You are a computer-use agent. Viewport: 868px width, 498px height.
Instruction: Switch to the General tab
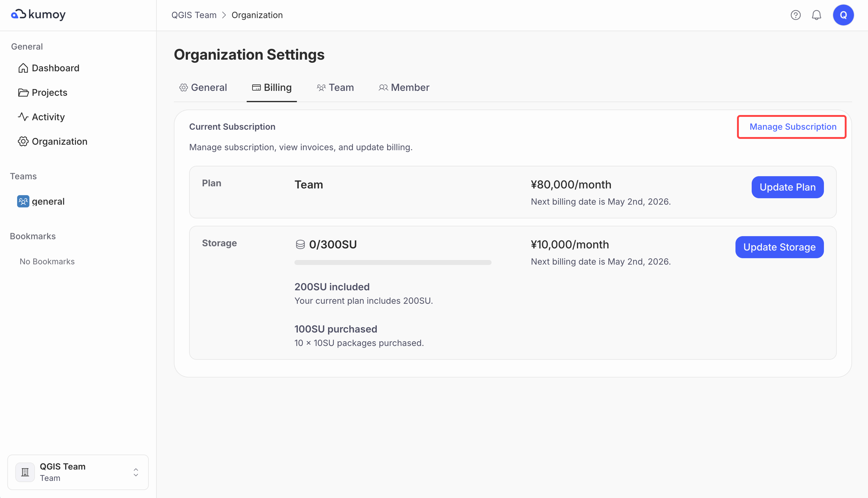point(203,87)
